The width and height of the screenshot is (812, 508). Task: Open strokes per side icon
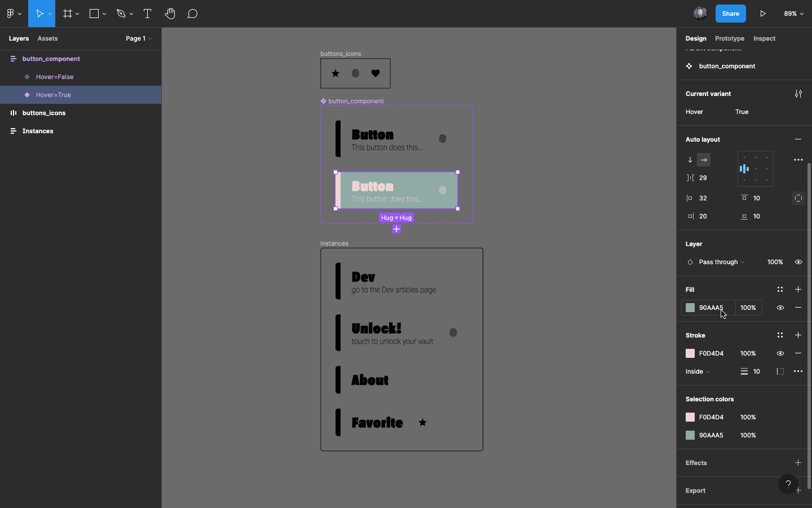(780, 371)
